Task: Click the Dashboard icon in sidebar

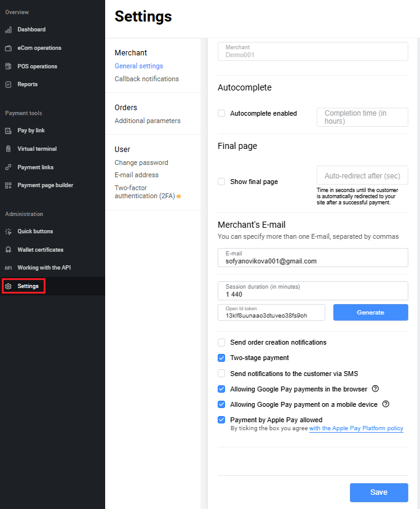Action: coord(9,30)
